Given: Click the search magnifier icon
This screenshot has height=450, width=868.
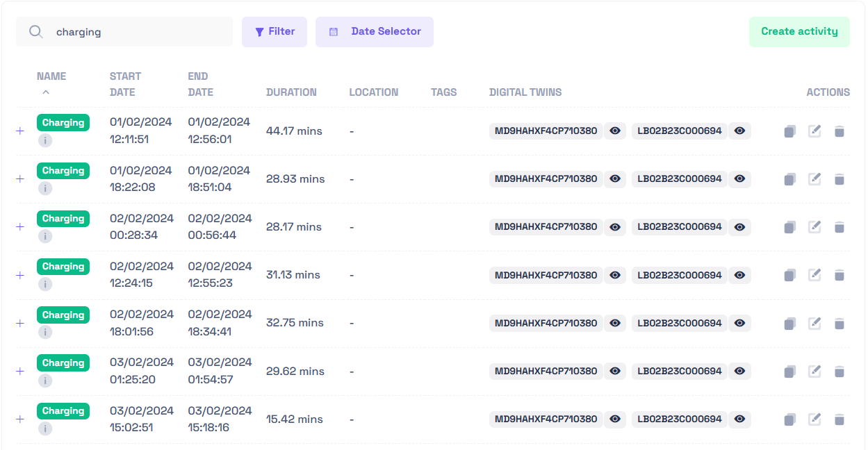Looking at the screenshot, I should tap(36, 32).
